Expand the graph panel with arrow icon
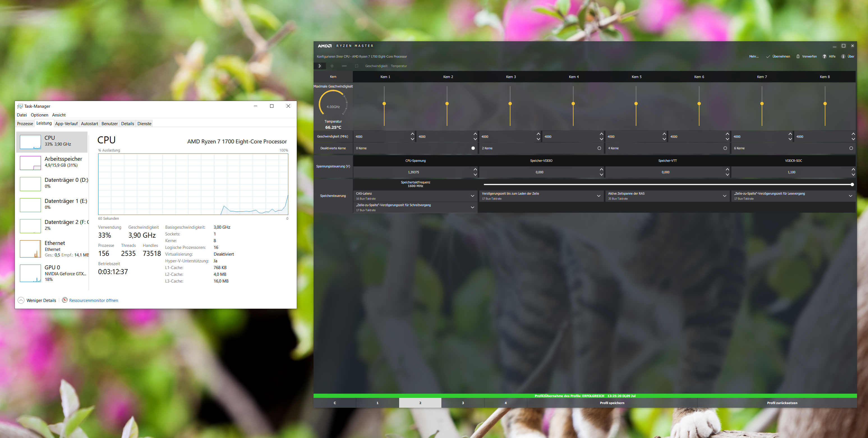This screenshot has width=868, height=438. [x=319, y=66]
